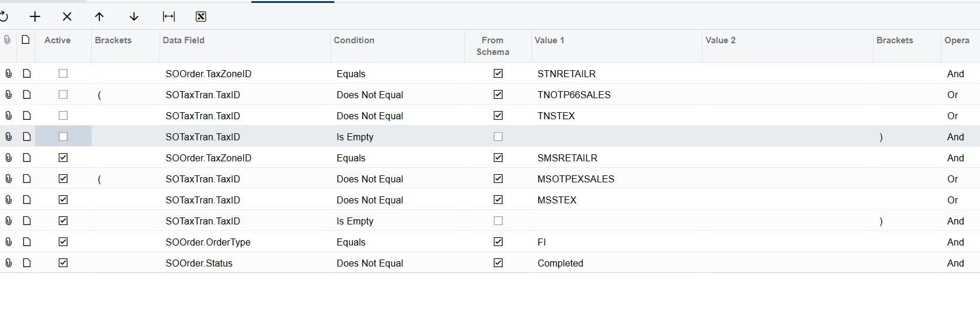Screen dimensions: 980x325
Task: Open Data Field cell SOOrder.Status
Action: point(245,263)
